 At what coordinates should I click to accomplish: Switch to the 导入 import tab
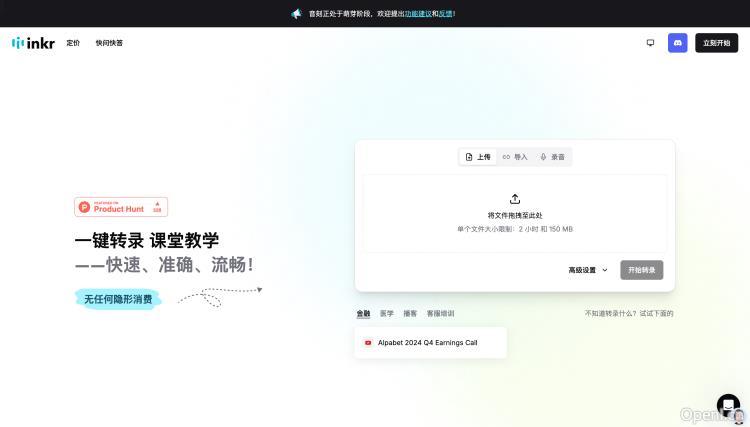(x=515, y=157)
